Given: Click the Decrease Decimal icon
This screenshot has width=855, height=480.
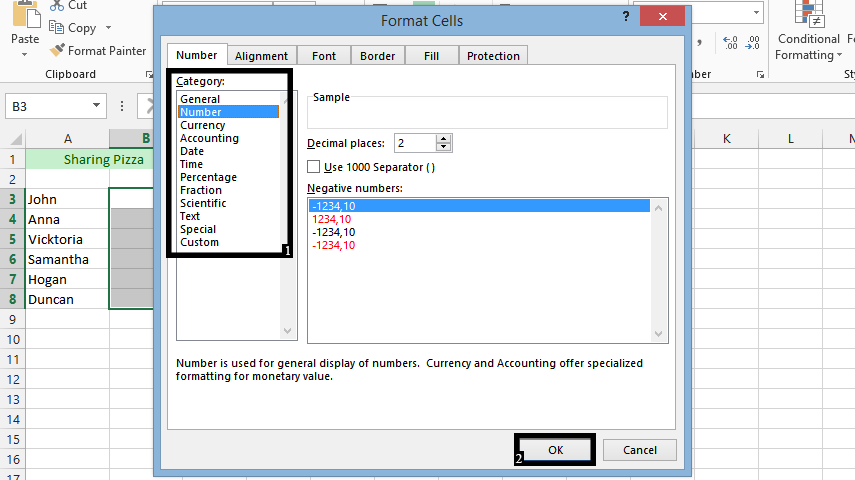Looking at the screenshot, I should click(x=752, y=43).
